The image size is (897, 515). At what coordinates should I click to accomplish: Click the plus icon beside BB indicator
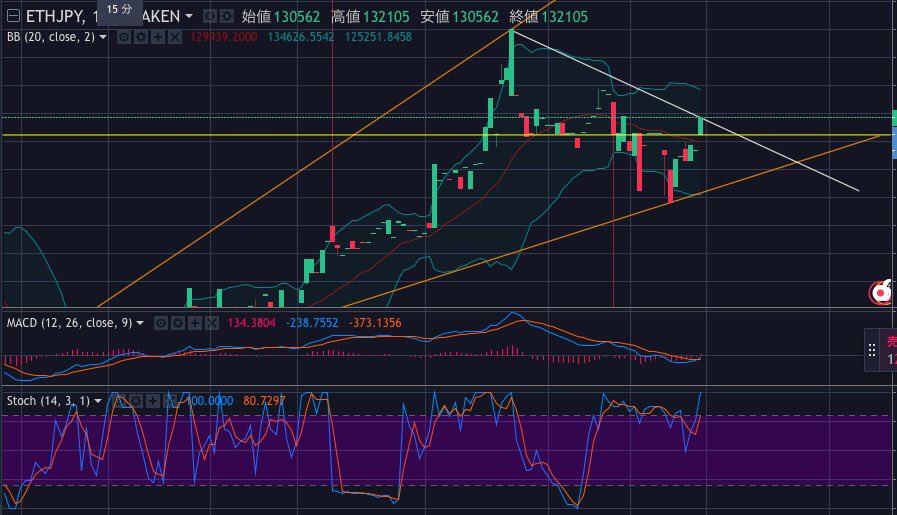158,38
